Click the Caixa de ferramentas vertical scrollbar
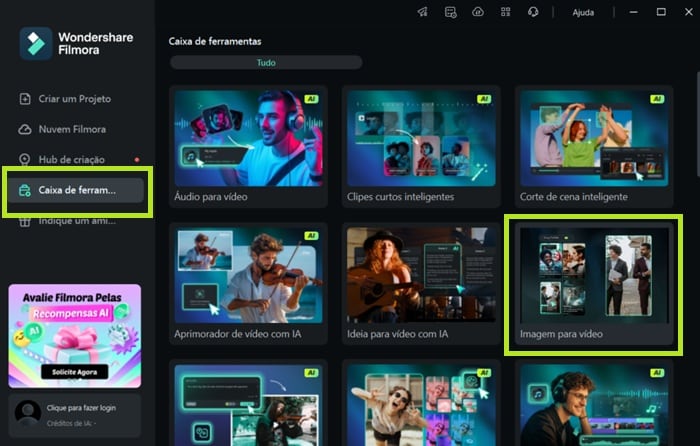Viewport: 700px width, 446px height. (x=698, y=125)
